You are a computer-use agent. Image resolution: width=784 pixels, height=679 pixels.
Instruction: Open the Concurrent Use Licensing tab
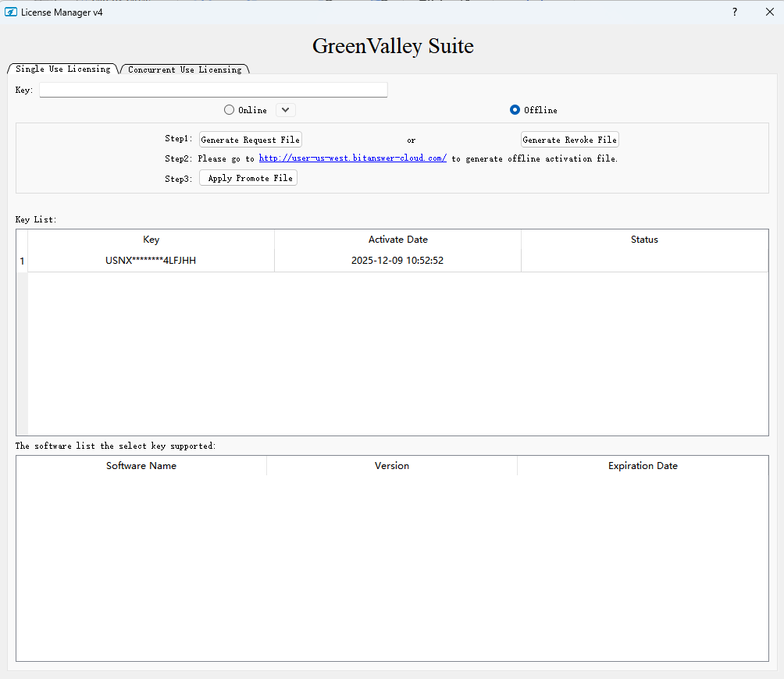click(184, 69)
